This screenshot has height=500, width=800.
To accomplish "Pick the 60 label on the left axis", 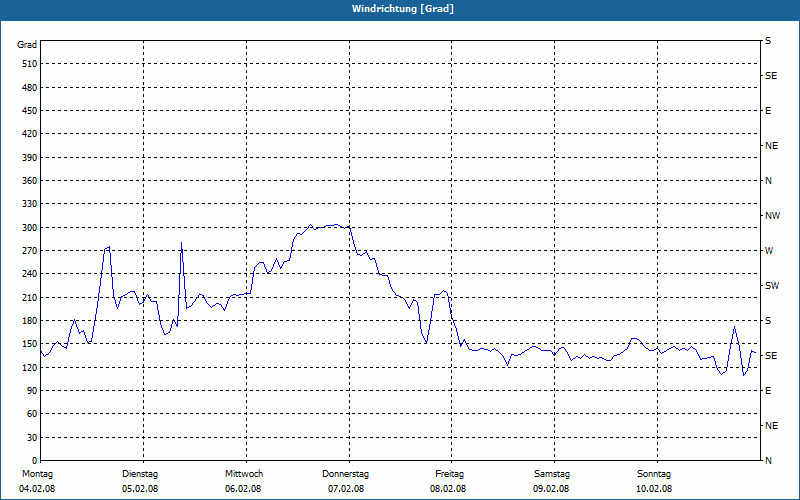I will point(32,413).
